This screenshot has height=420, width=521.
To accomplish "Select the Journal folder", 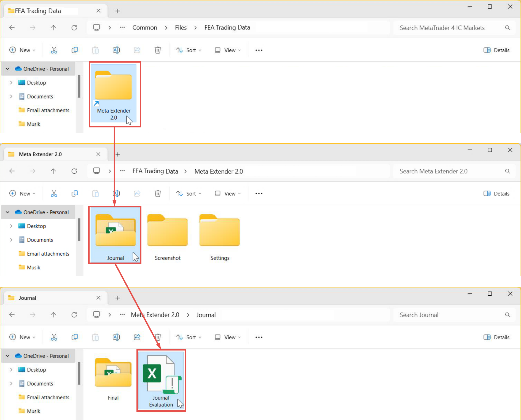I will tap(116, 235).
